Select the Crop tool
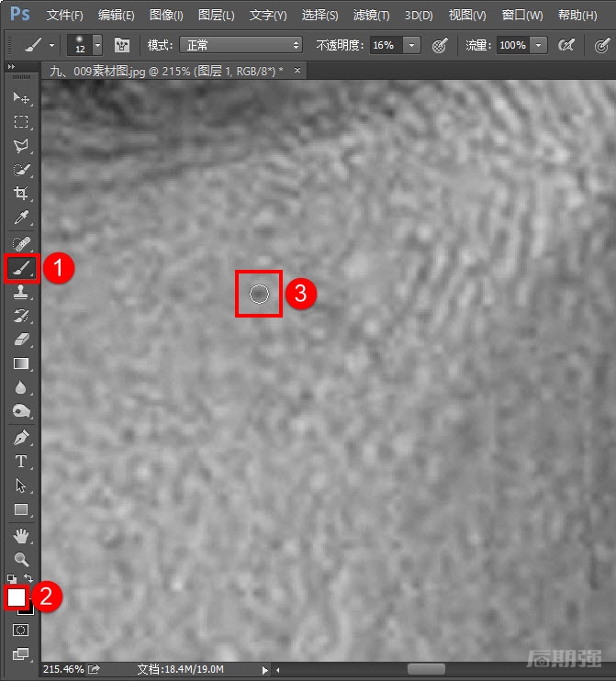616x681 pixels. point(22,194)
